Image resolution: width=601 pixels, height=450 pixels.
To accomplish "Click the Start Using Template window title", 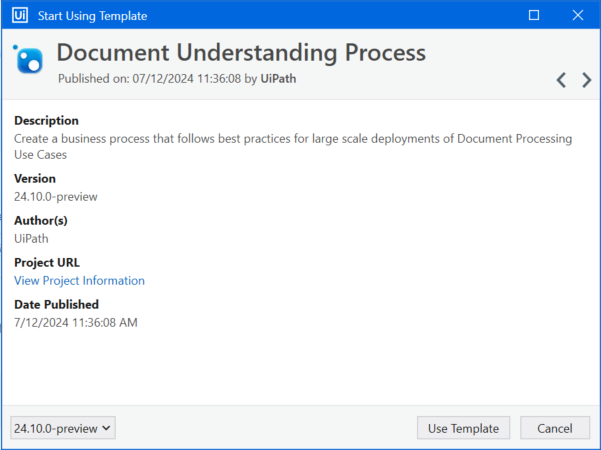I will coord(92,16).
